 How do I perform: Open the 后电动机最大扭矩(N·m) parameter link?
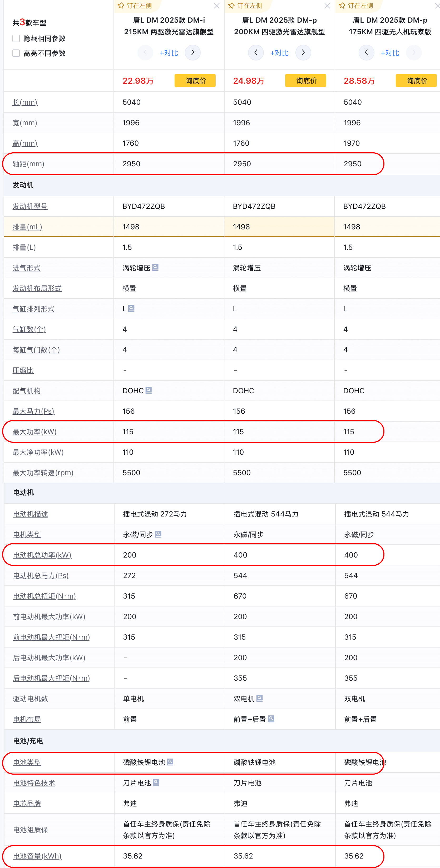[52, 678]
